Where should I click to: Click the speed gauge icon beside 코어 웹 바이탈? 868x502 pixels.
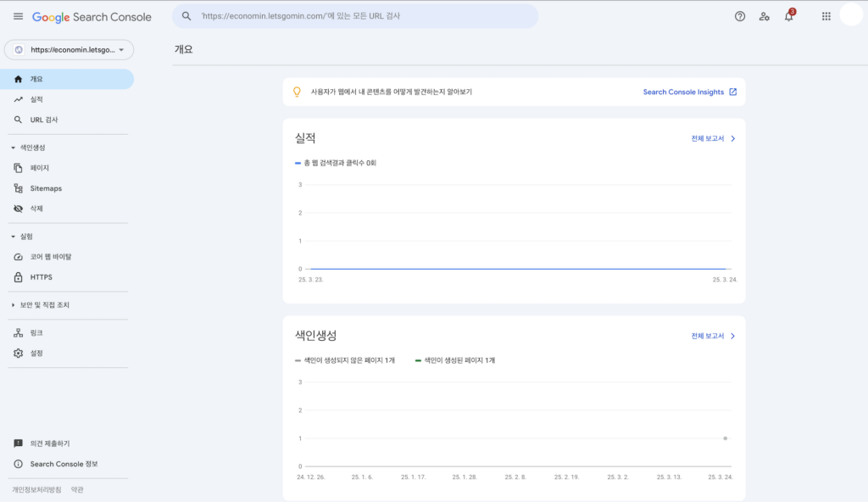19,257
